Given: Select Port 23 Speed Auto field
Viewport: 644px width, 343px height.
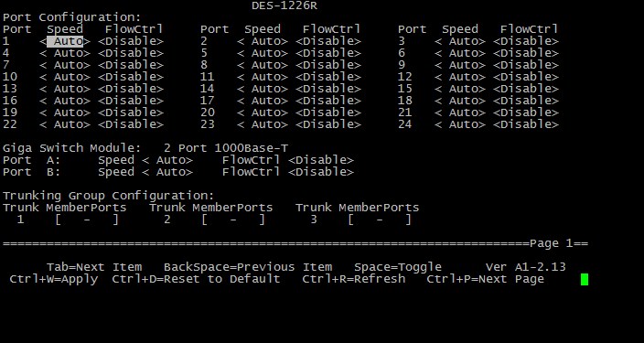Looking at the screenshot, I should click(x=263, y=124).
